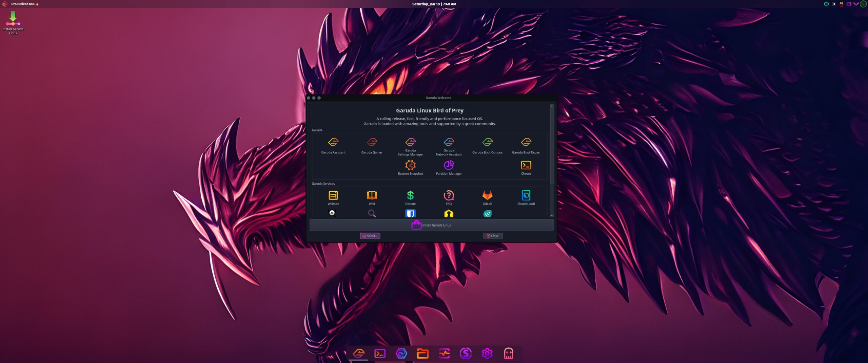This screenshot has height=363, width=868.
Task: Open Partition Manager
Action: point(449,168)
